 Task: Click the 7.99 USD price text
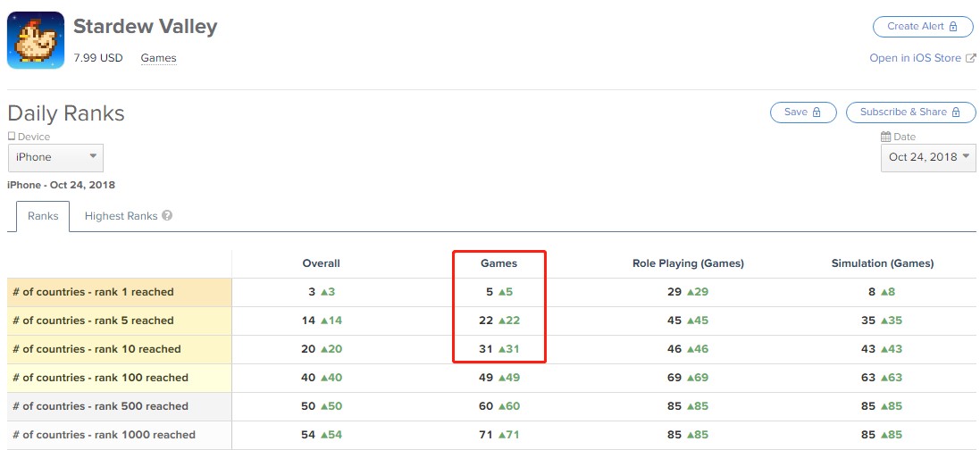coord(98,58)
